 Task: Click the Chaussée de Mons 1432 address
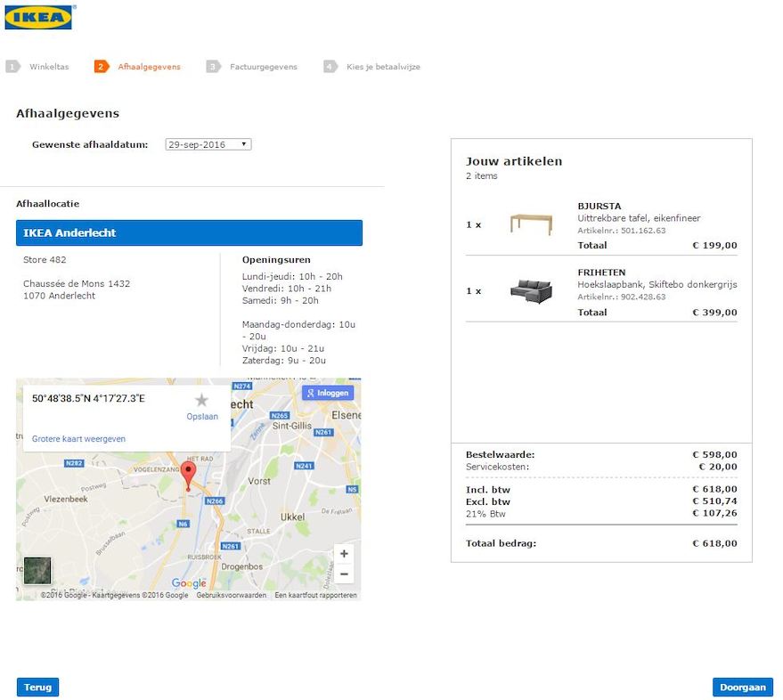click(77, 283)
